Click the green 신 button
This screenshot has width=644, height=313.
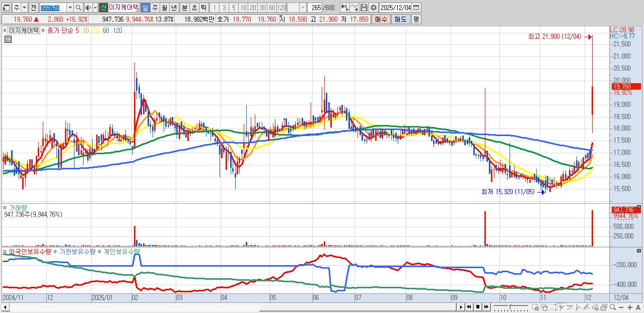(x=103, y=8)
